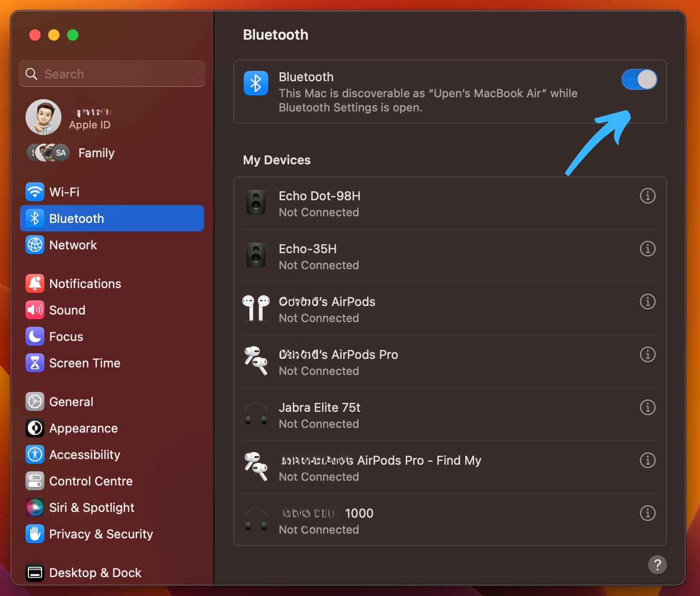
Task: Click the Jabra Elite 75t headphone icon
Action: click(256, 414)
